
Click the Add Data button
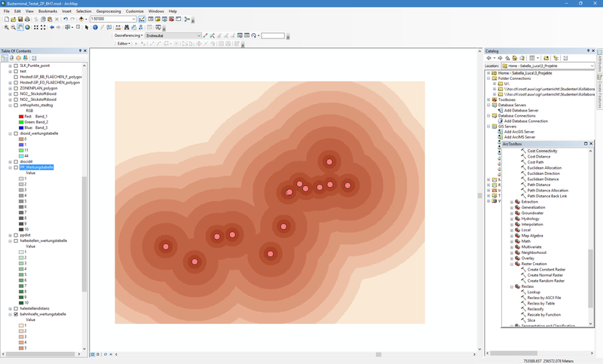[x=82, y=19]
